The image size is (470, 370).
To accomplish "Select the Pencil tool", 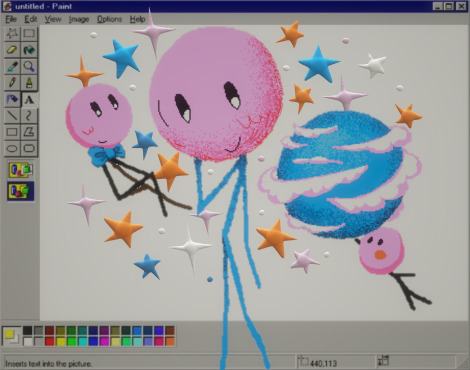I will [12, 82].
